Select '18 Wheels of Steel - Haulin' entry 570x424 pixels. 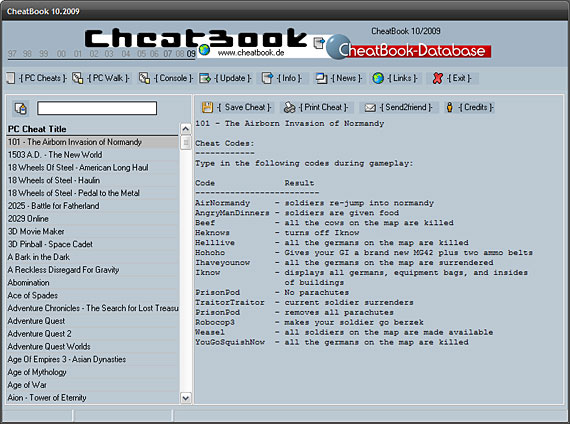click(92, 180)
